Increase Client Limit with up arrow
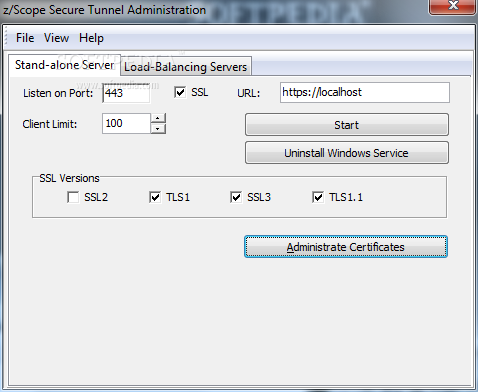 158,118
